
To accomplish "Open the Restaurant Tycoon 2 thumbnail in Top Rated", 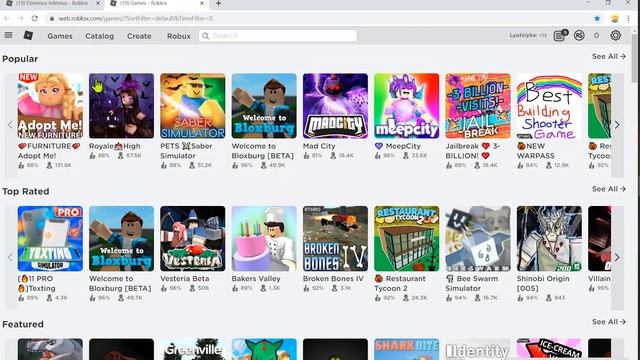I will click(x=407, y=239).
